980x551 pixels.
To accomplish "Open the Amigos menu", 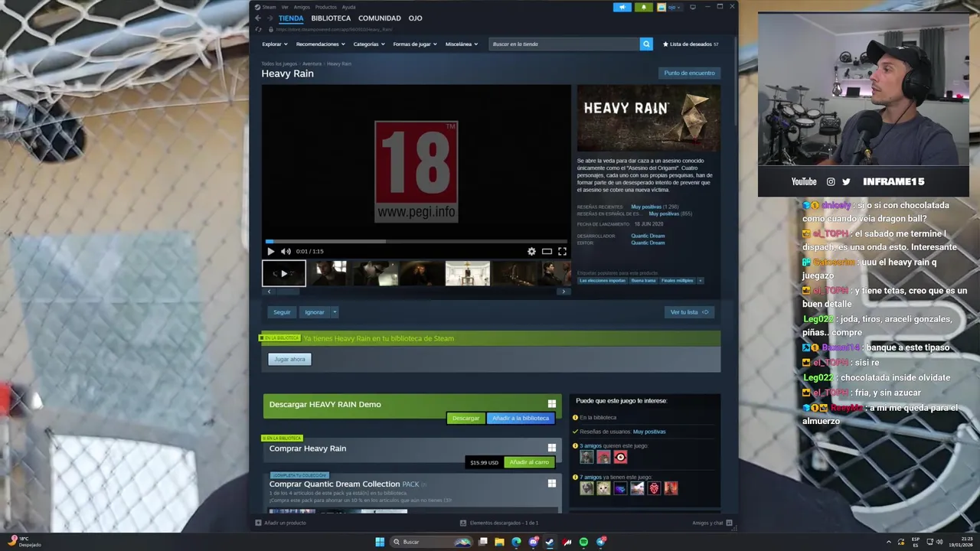I will [302, 7].
